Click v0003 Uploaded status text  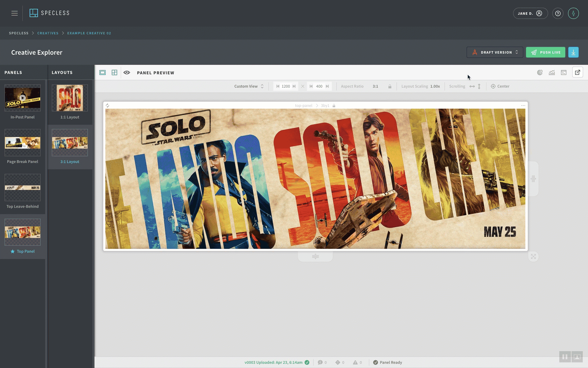click(x=273, y=362)
